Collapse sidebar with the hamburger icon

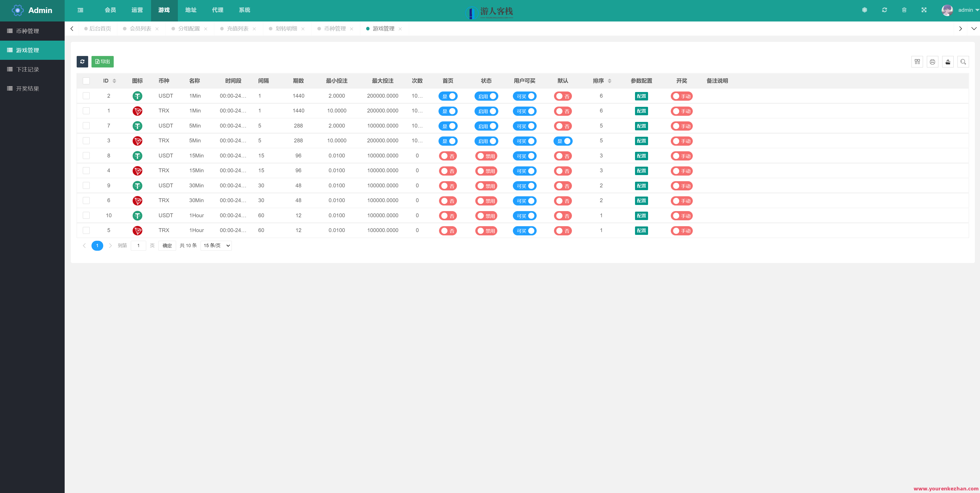80,10
